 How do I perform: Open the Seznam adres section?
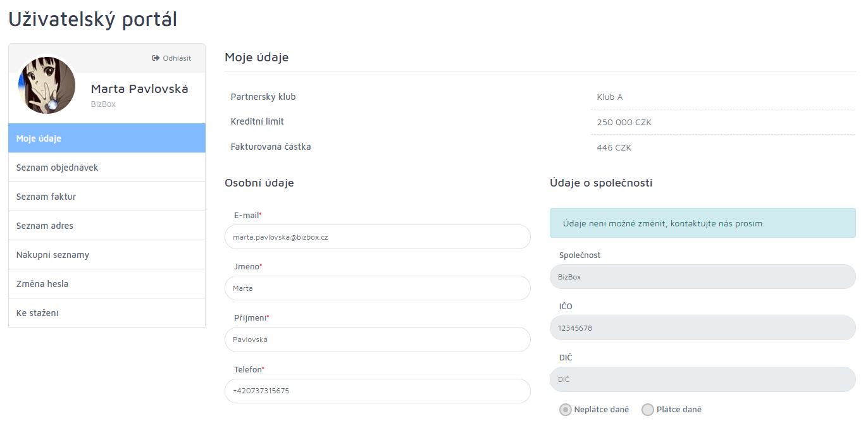click(x=107, y=226)
